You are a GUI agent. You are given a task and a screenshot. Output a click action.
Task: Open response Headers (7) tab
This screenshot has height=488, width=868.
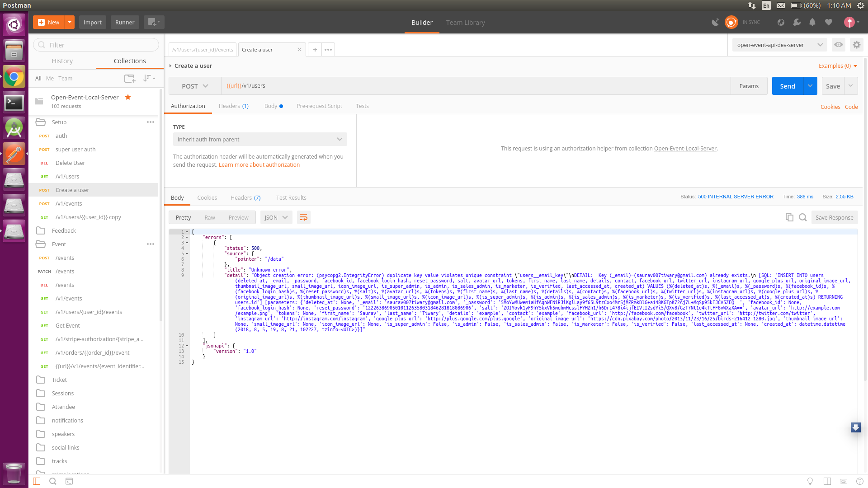coord(245,198)
